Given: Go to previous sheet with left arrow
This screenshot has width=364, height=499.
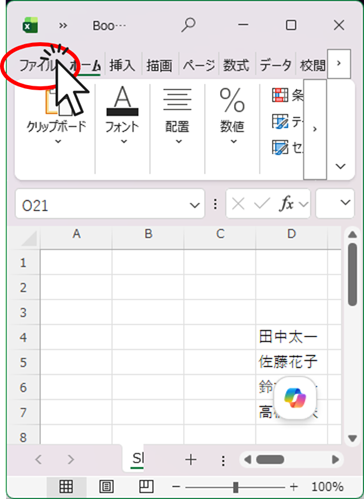Looking at the screenshot, I should click(38, 460).
